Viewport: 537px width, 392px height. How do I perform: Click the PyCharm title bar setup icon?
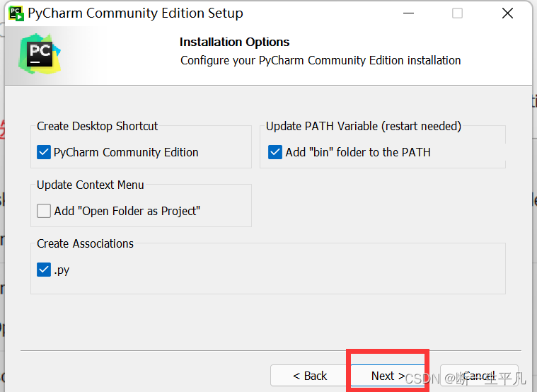coord(16,13)
